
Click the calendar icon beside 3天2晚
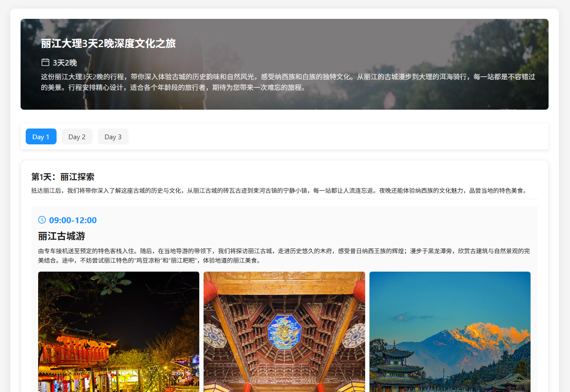(45, 63)
